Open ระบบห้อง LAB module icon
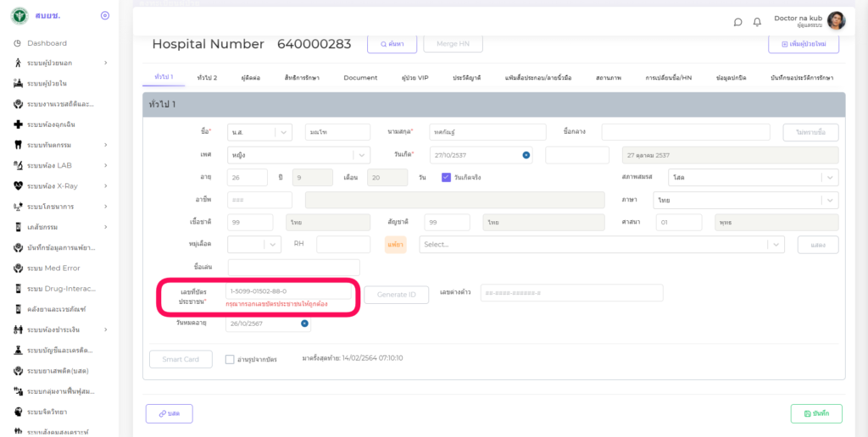The width and height of the screenshot is (868, 437). 18,165
